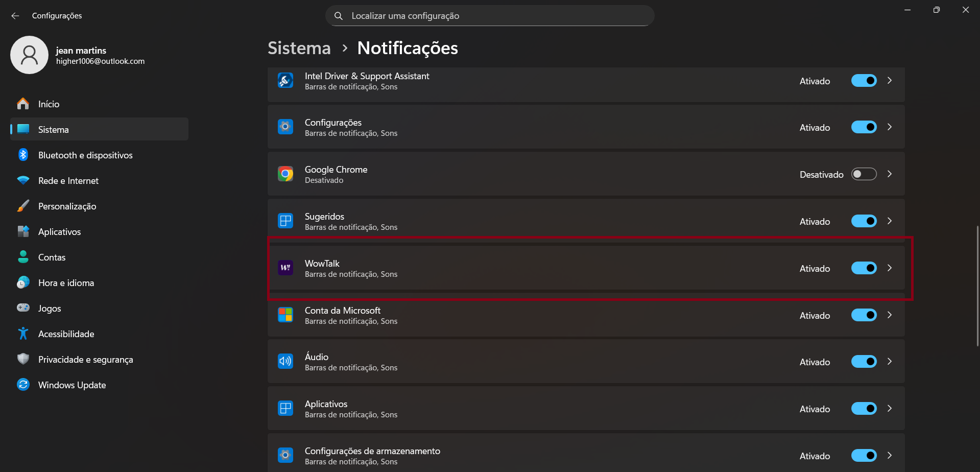Click the Intel Driver & Support Assistant icon
This screenshot has height=472, width=980.
point(285,81)
